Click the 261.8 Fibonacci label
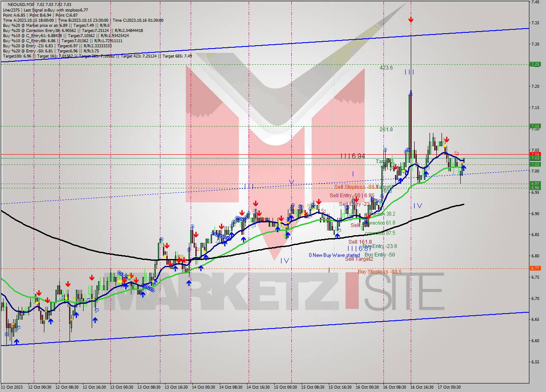Screen dimensions: 546x392 point(386,130)
